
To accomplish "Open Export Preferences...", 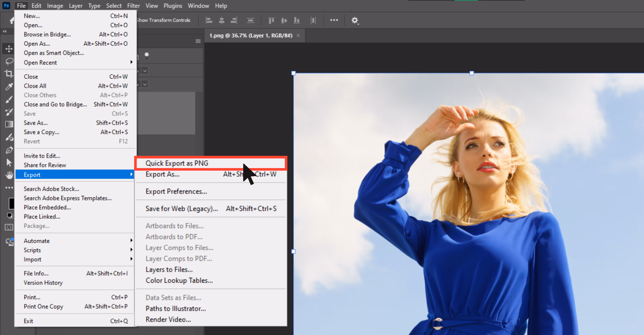I will pos(211,192).
